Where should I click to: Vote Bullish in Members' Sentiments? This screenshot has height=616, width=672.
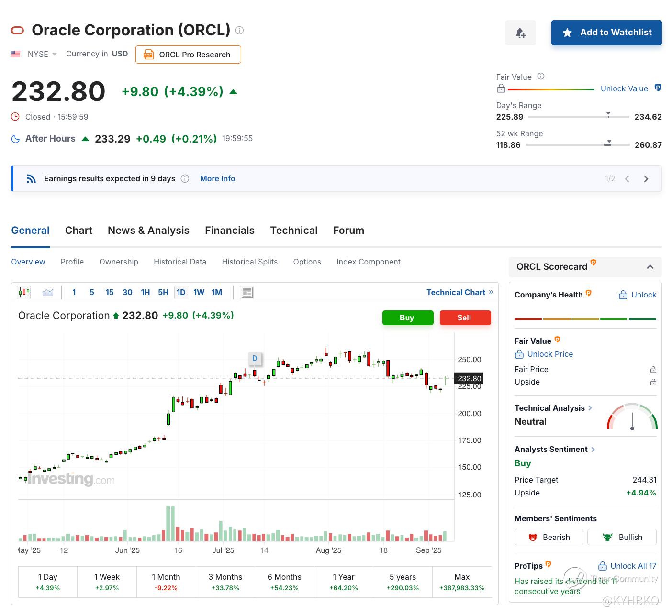pyautogui.click(x=621, y=537)
